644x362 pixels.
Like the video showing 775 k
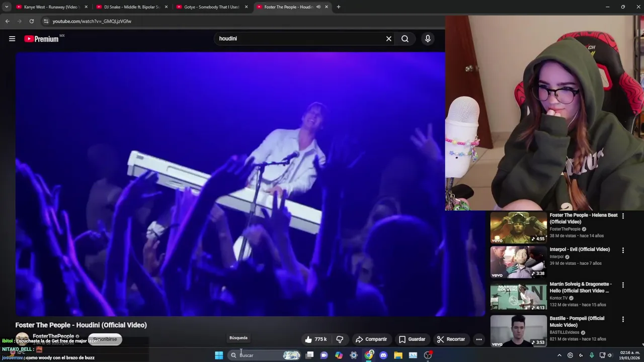tap(315, 339)
